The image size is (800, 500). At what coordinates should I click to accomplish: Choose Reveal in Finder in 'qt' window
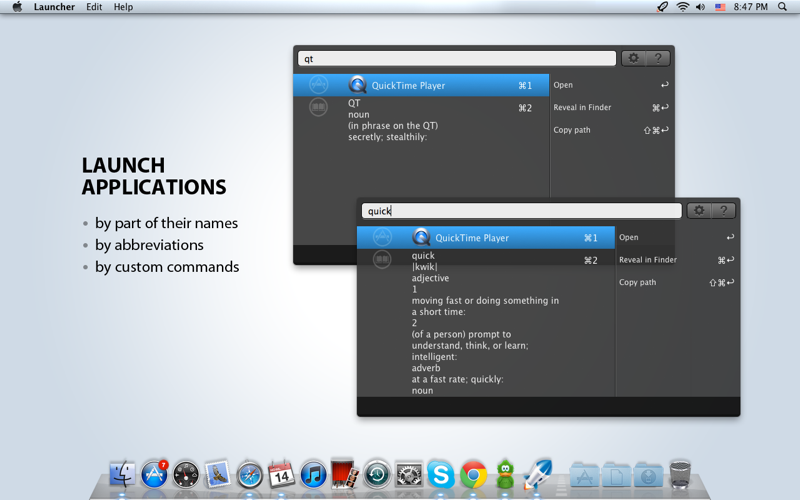(x=611, y=107)
